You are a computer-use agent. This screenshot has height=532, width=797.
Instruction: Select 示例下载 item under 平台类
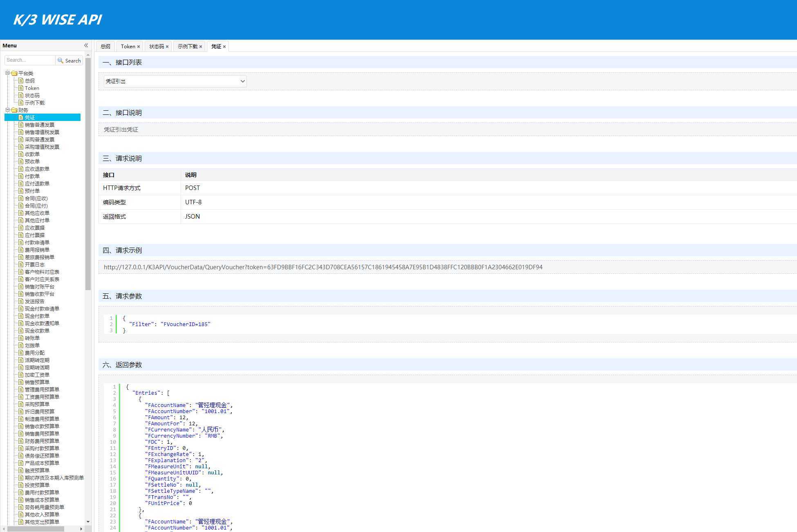pyautogui.click(x=34, y=103)
